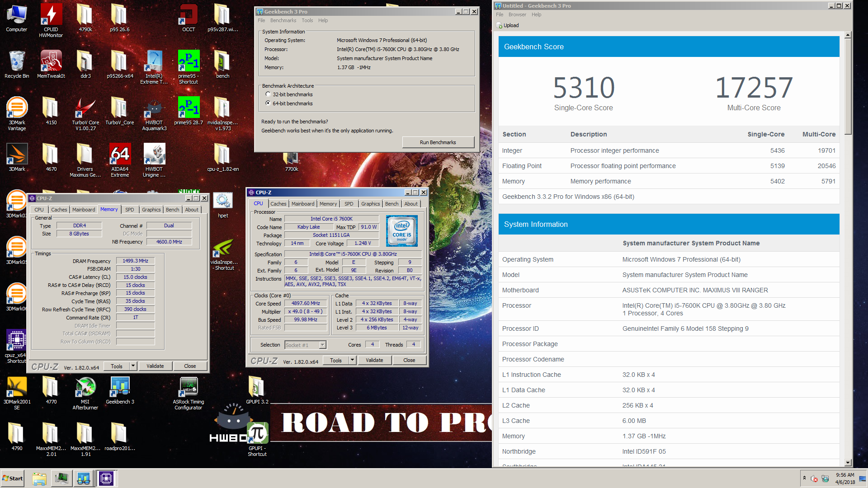Click the CPU-Z taskbar button

(x=107, y=479)
